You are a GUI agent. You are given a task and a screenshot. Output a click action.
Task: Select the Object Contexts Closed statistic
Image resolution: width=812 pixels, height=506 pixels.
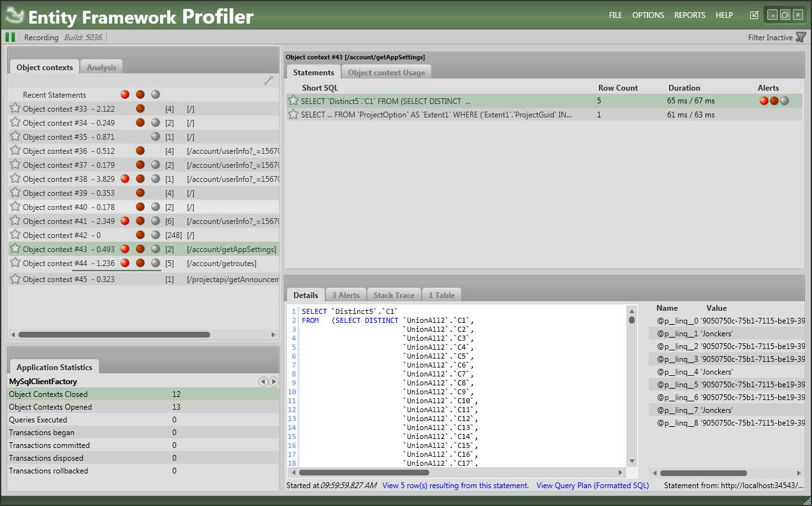pos(144,394)
